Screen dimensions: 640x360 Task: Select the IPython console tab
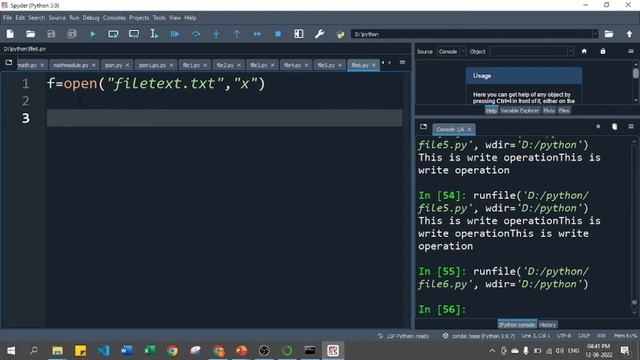pyautogui.click(x=517, y=325)
